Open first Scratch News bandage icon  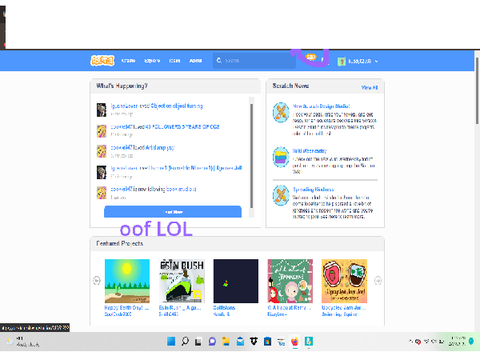[281, 112]
